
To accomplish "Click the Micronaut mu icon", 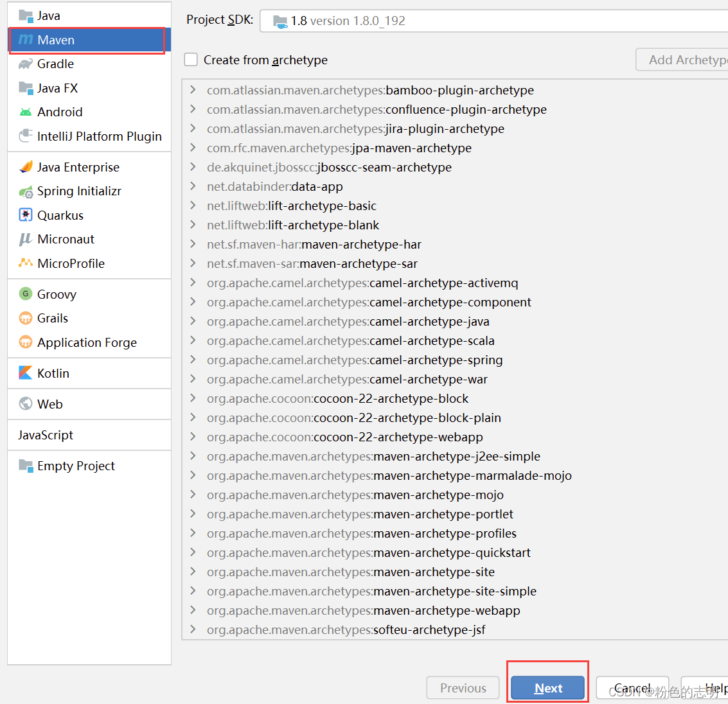I will 26,240.
